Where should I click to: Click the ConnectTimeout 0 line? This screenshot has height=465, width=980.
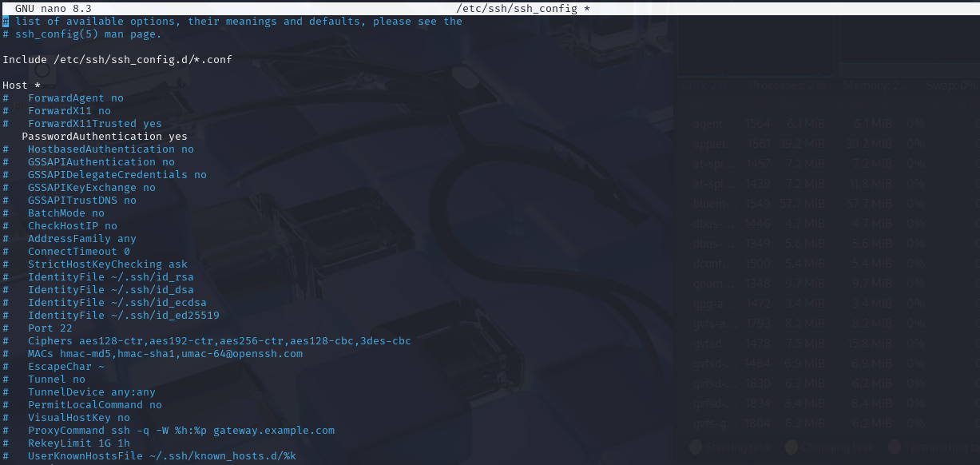pyautogui.click(x=78, y=252)
